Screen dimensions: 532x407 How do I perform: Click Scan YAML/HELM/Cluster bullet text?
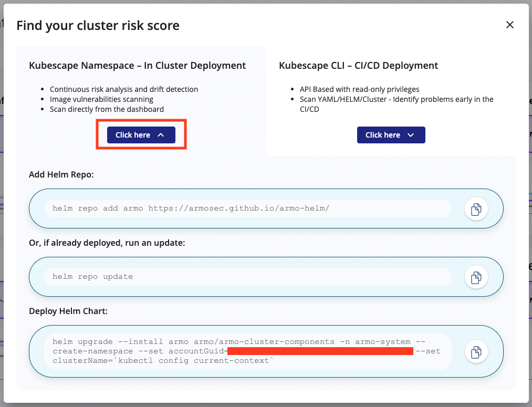tap(397, 104)
